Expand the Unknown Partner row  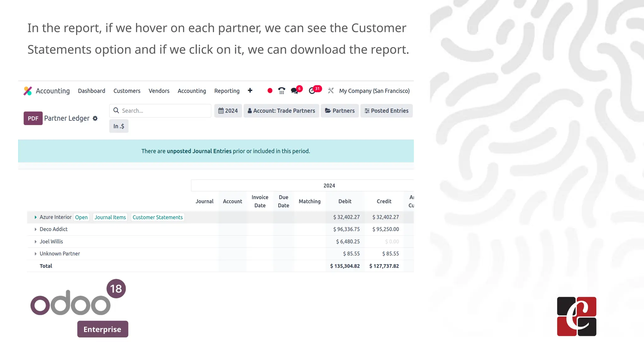click(x=36, y=254)
